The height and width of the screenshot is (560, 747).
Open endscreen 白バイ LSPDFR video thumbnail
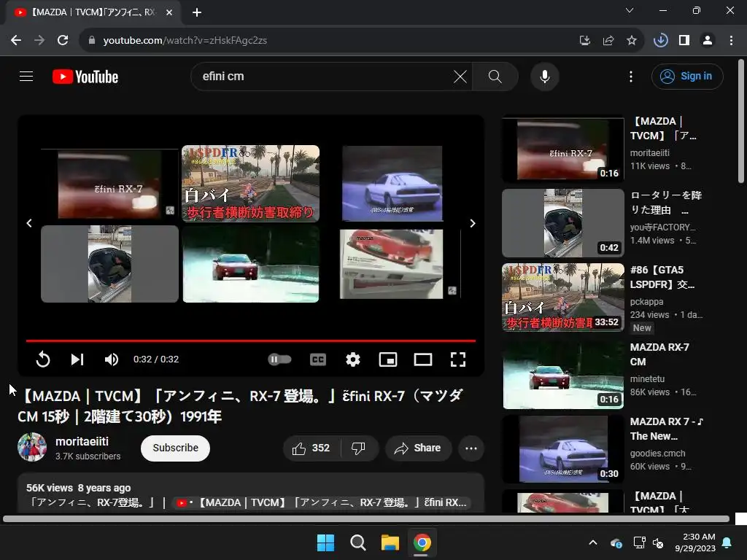pos(251,183)
